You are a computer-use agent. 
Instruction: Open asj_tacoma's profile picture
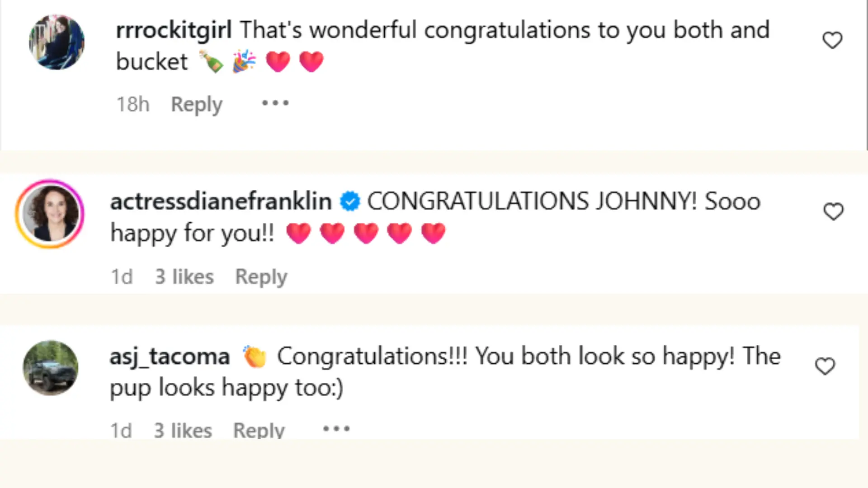[51, 368]
